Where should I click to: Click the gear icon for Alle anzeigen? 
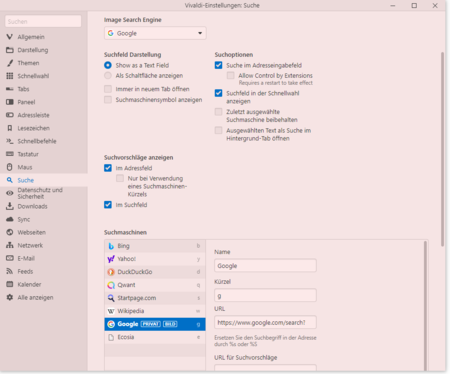10,297
